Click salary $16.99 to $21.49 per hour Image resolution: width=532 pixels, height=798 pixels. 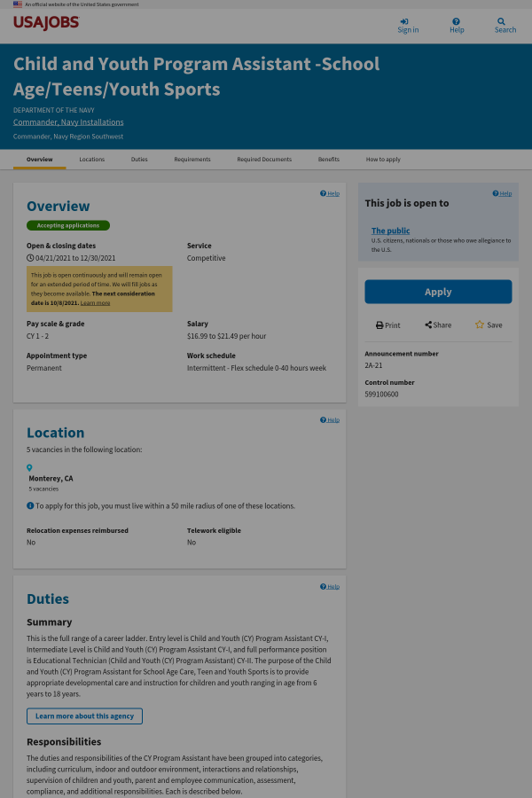[227, 336]
